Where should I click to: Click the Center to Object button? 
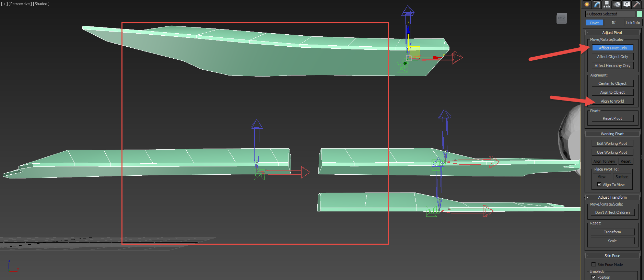click(612, 83)
